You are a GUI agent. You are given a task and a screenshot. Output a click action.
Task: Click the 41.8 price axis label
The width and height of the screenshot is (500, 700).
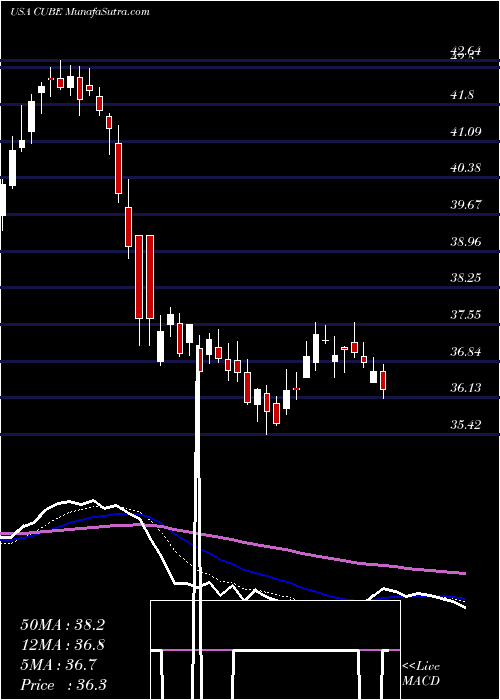point(462,95)
